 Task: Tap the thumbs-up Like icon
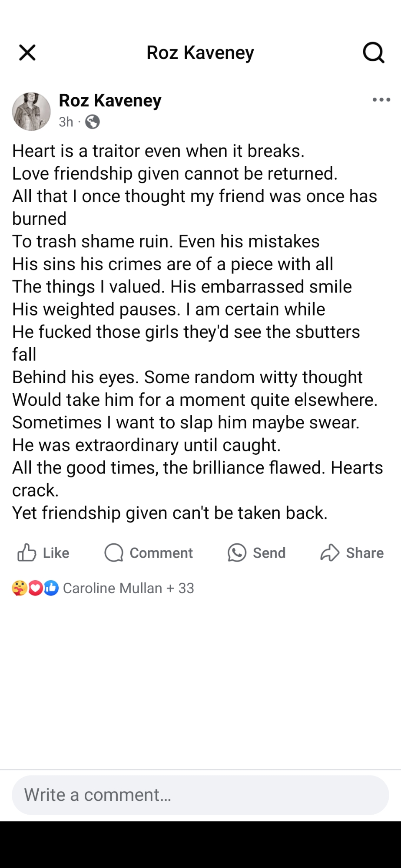tap(27, 553)
